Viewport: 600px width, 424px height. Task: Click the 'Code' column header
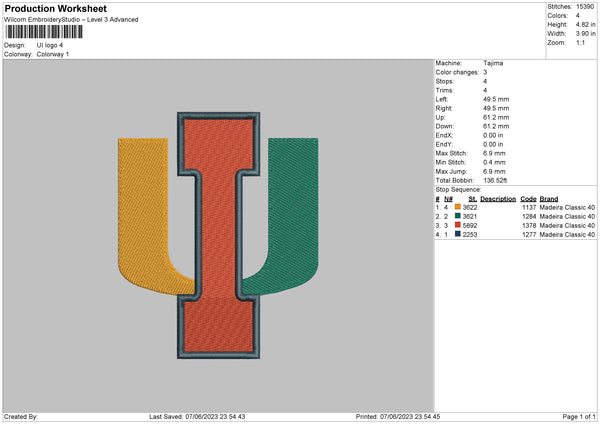pyautogui.click(x=528, y=199)
